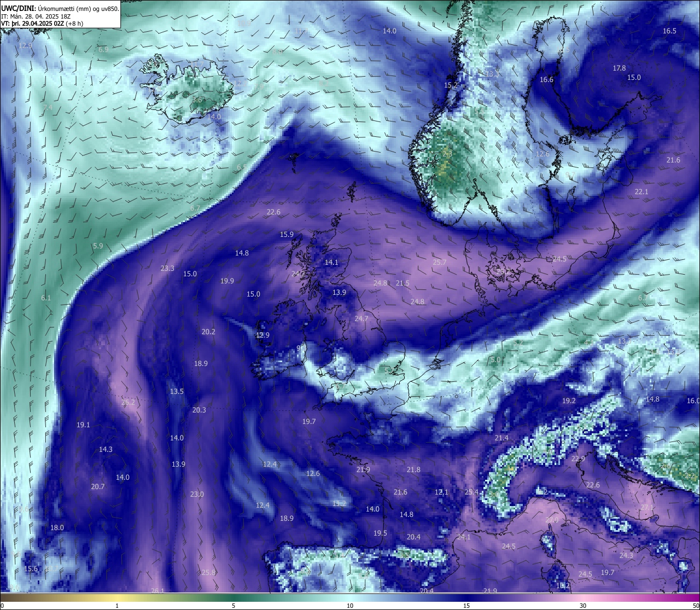
Task: Click the 25.7 value
Action: [440, 263]
